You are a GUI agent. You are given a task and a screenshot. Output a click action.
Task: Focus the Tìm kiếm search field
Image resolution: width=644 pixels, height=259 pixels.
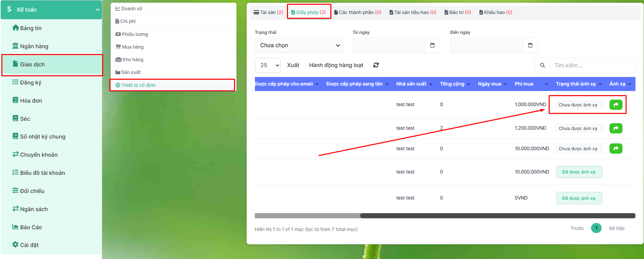(592, 65)
